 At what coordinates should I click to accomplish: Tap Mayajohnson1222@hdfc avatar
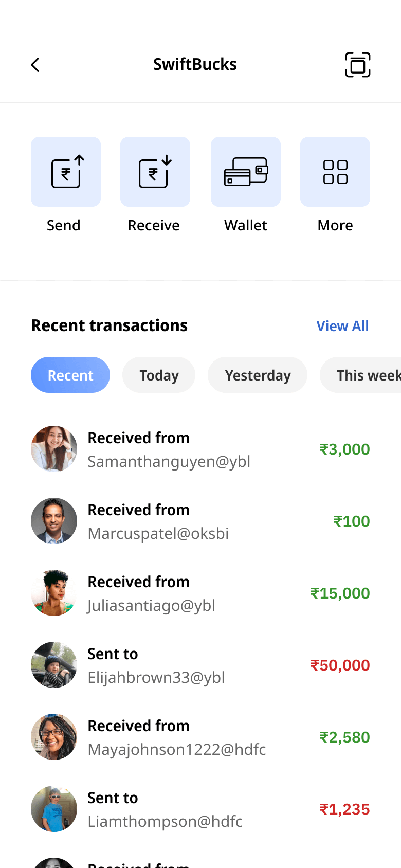(x=54, y=737)
